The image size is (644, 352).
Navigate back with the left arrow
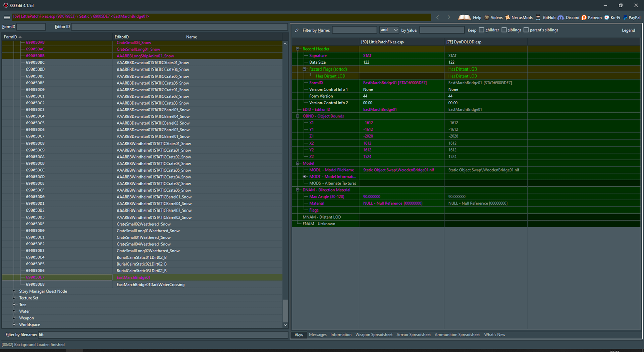(437, 17)
